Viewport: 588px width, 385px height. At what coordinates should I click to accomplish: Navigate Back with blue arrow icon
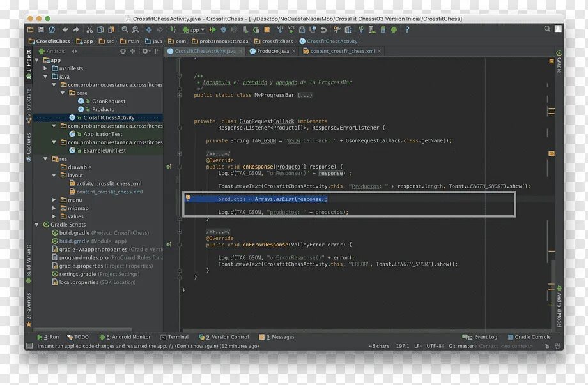click(x=149, y=29)
